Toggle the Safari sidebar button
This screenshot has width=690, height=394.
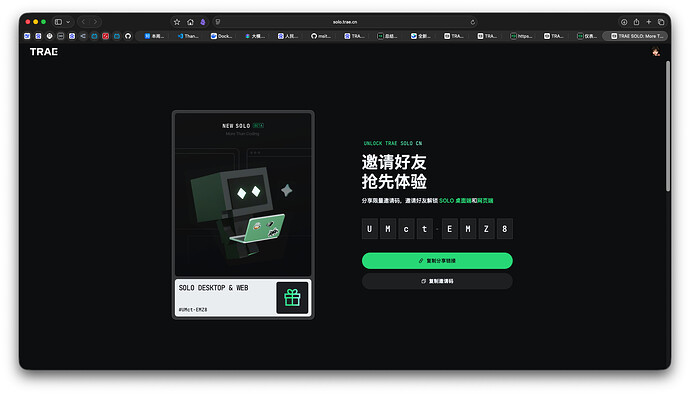(58, 22)
